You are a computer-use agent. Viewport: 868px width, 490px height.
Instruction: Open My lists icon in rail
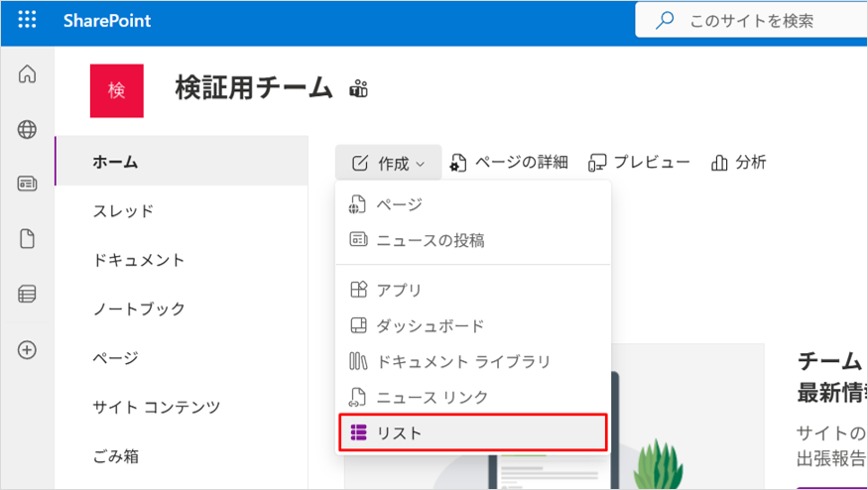[x=27, y=294]
